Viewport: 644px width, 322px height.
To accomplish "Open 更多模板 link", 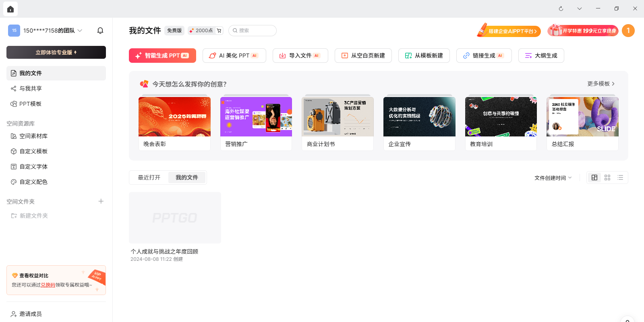I will click(x=601, y=84).
